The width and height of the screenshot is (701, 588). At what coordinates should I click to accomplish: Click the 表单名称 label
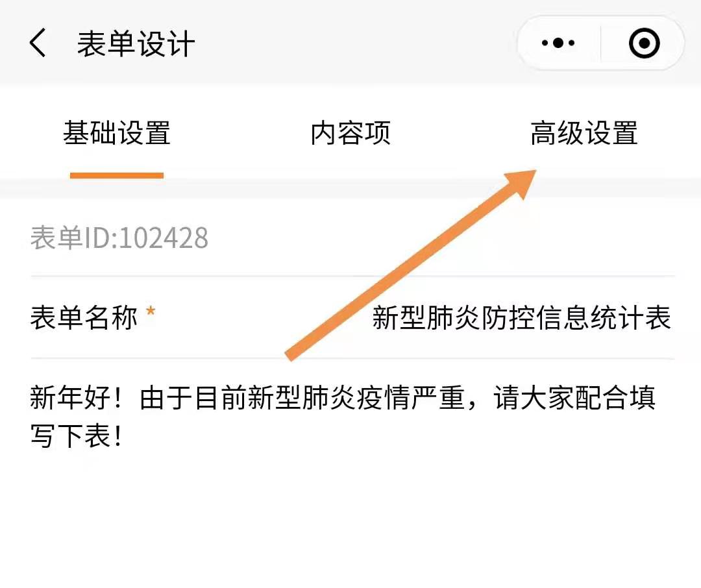84,318
